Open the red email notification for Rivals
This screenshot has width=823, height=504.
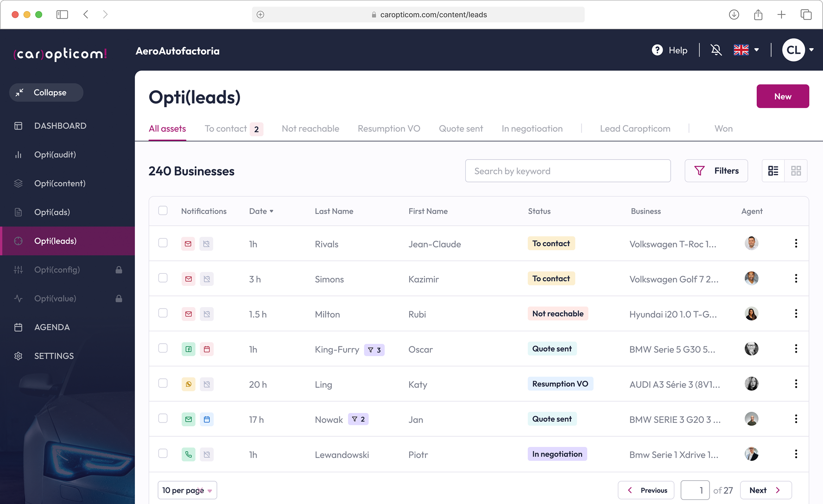click(188, 244)
